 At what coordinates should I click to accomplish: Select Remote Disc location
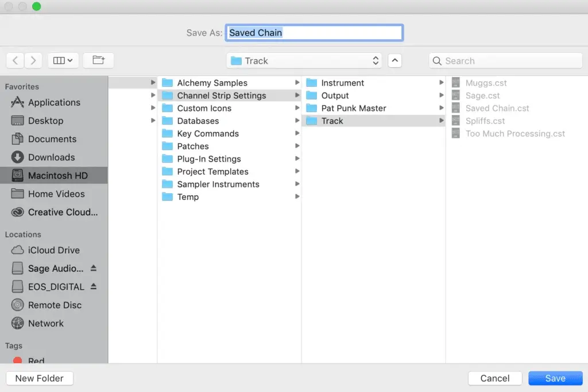pyautogui.click(x=53, y=305)
